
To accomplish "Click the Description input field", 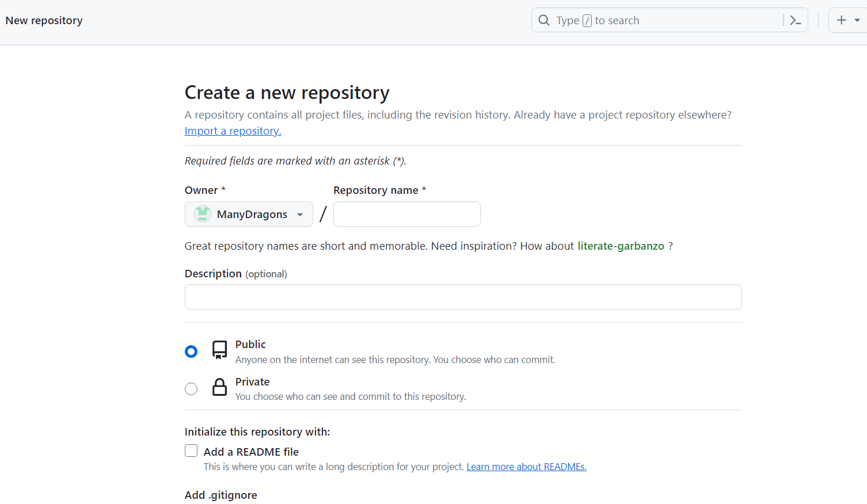I will click(463, 297).
